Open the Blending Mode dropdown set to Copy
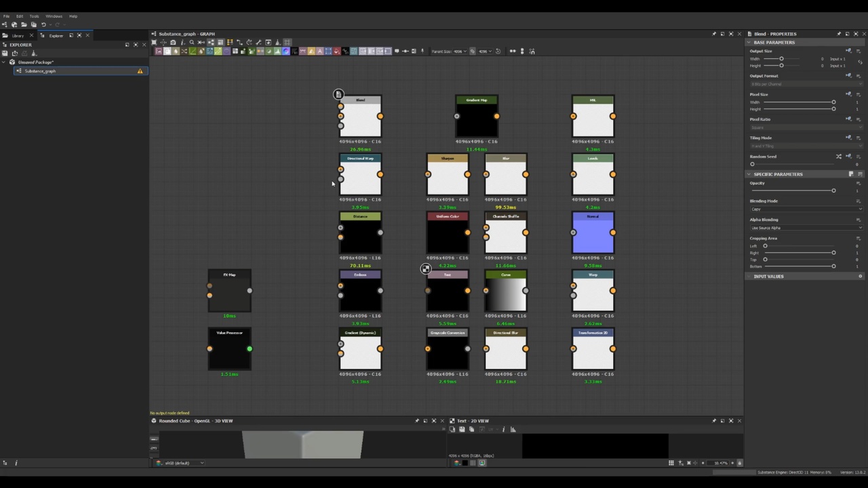868x488 pixels. (806, 209)
